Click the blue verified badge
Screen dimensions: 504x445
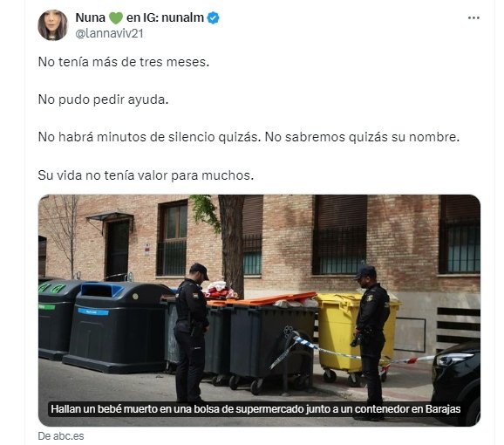click(213, 17)
